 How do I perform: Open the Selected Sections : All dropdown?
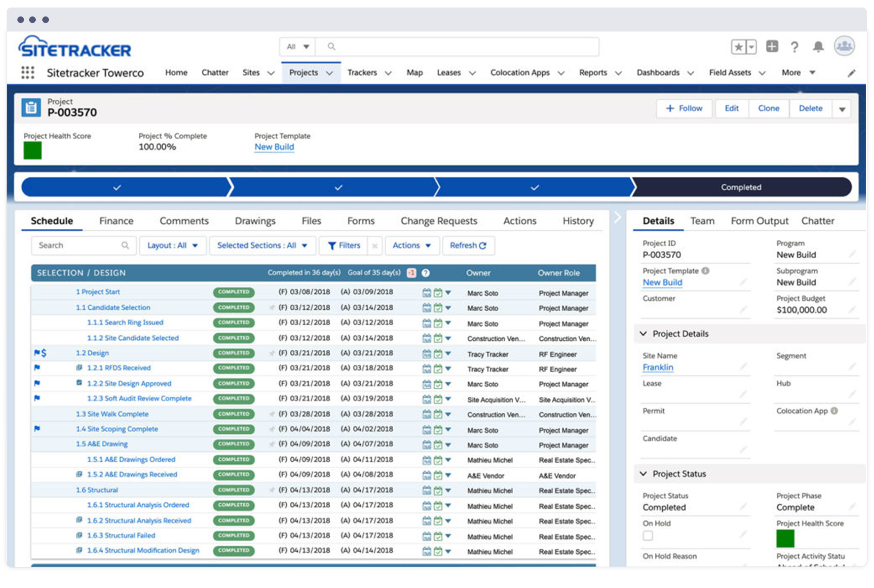click(262, 245)
